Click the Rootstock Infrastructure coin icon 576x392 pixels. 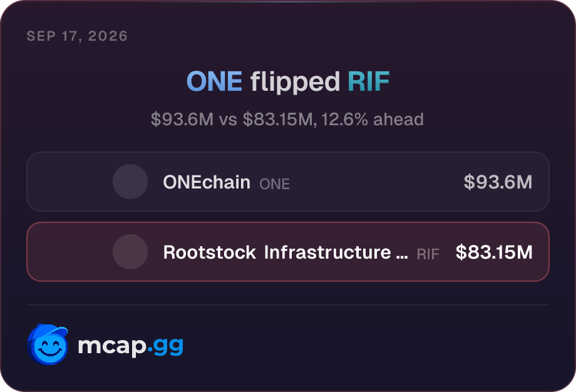click(x=130, y=252)
